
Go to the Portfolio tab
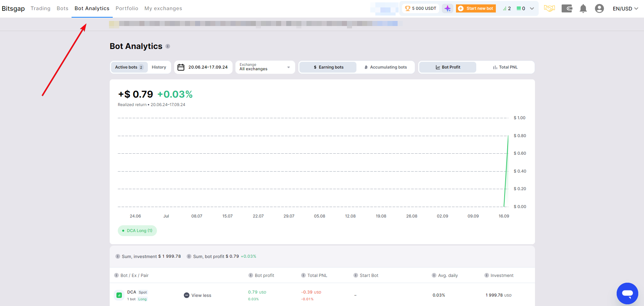[127, 8]
